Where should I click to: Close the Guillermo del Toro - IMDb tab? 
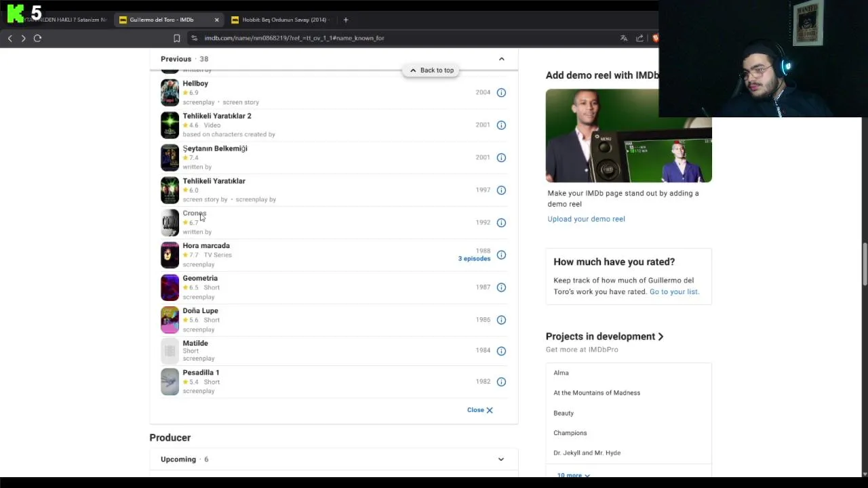(216, 20)
